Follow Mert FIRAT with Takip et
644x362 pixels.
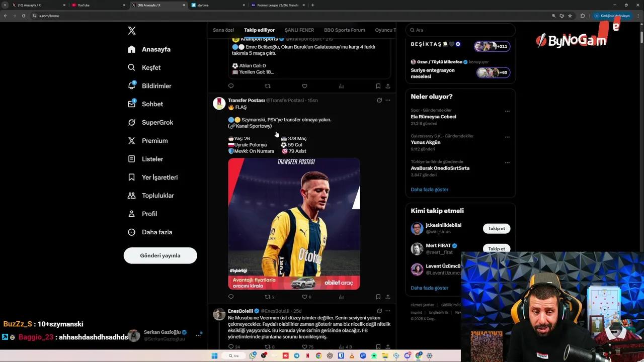pyautogui.click(x=497, y=248)
